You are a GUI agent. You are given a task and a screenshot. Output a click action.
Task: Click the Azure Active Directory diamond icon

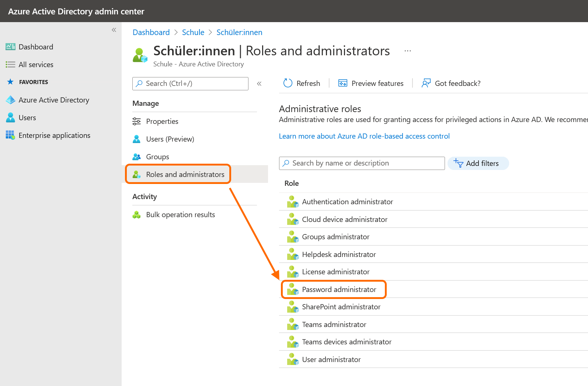click(10, 100)
